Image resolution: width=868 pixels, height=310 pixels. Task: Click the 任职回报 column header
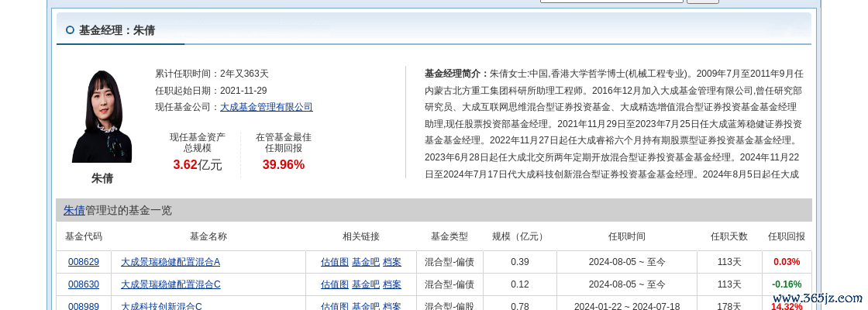(787, 236)
